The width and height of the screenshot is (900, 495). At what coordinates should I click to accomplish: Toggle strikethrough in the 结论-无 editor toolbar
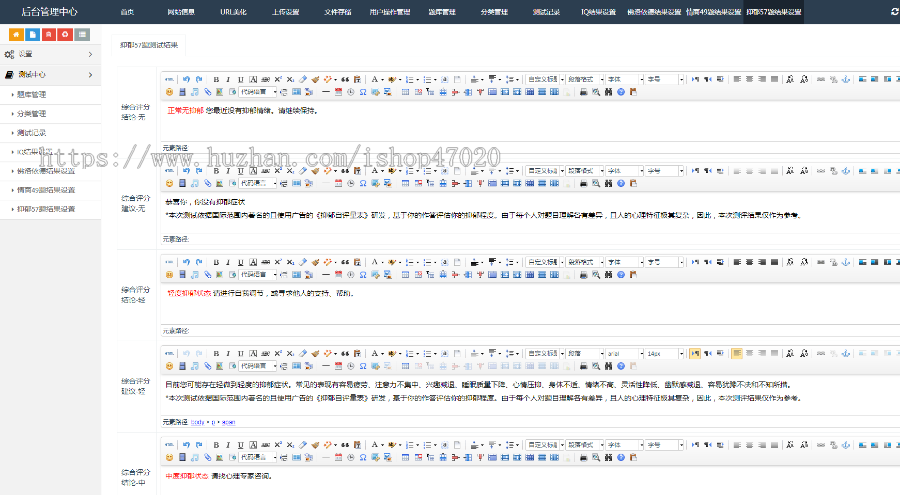click(265, 79)
